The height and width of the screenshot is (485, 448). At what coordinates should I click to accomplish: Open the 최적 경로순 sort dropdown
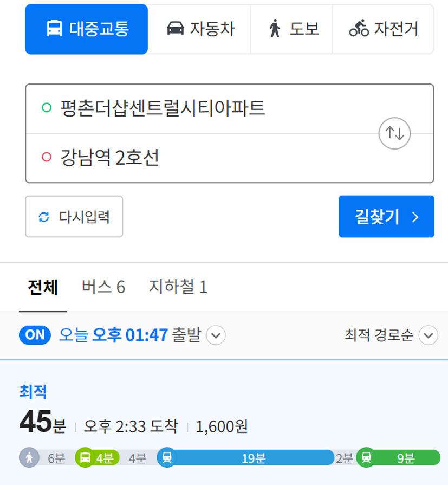pos(391,335)
